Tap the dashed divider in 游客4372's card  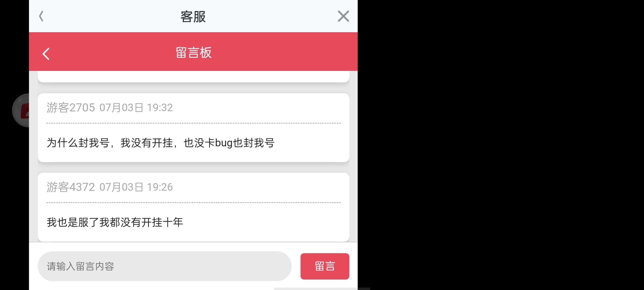[x=193, y=203]
